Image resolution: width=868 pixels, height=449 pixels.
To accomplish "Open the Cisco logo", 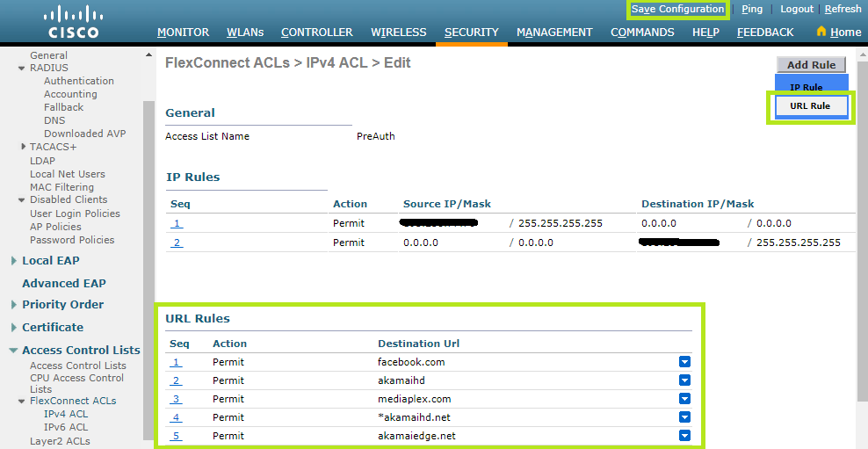I will point(73,23).
